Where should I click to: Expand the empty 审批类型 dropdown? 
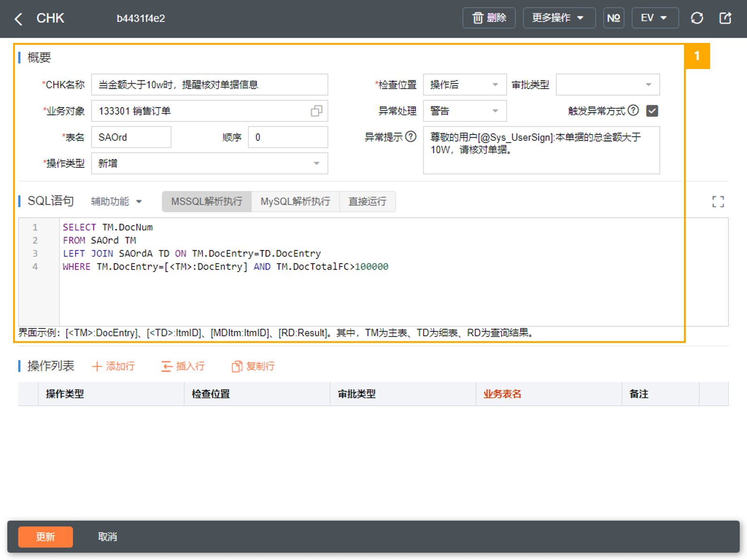tap(607, 84)
